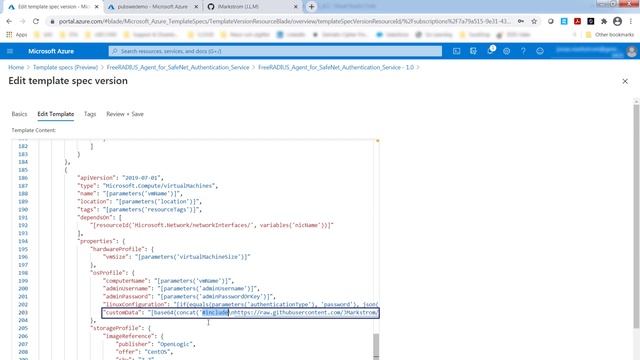Image resolution: width=640 pixels, height=360 pixels.
Task: Reload the browser page
Action: coord(36,21)
